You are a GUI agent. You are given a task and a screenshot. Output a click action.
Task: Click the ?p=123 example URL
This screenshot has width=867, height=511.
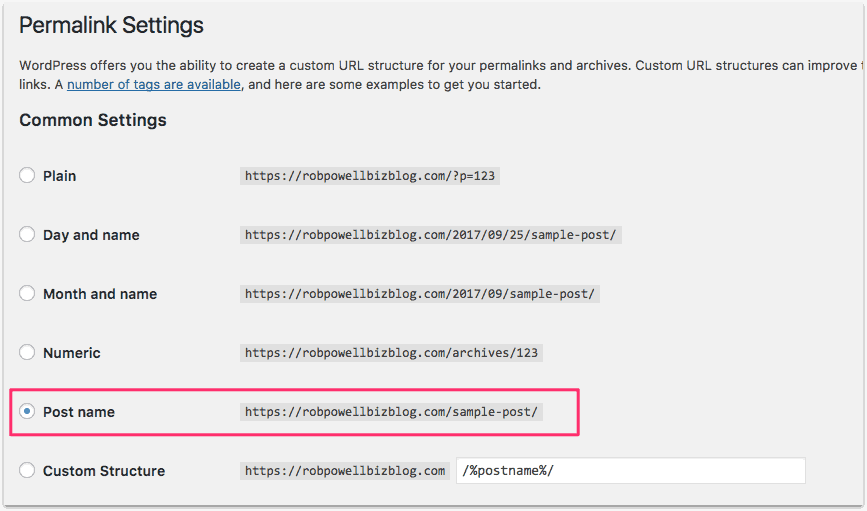click(370, 176)
